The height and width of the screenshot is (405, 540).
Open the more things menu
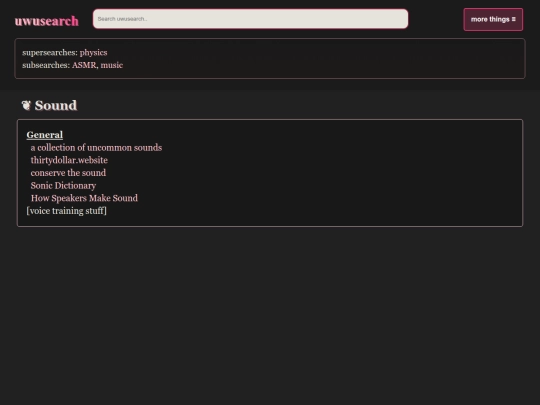pos(493,20)
